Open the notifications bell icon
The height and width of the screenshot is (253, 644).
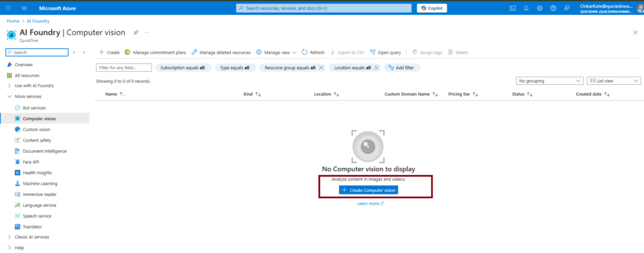pos(526,8)
